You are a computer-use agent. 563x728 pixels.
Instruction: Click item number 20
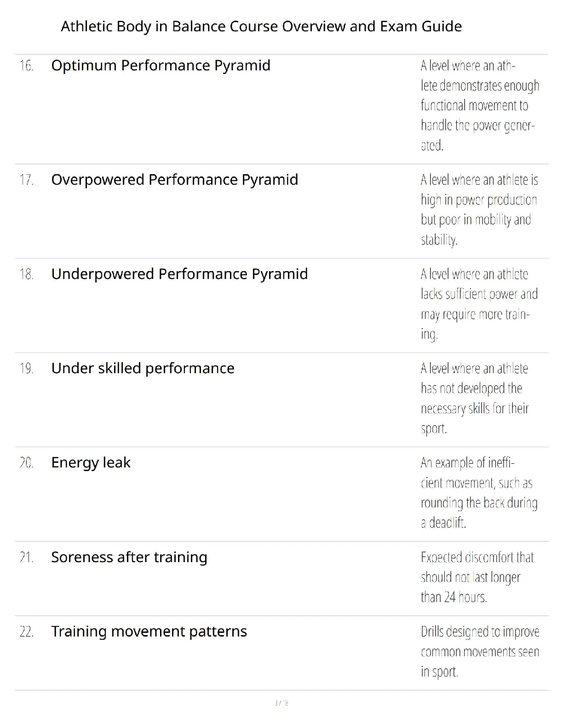[x=27, y=463]
